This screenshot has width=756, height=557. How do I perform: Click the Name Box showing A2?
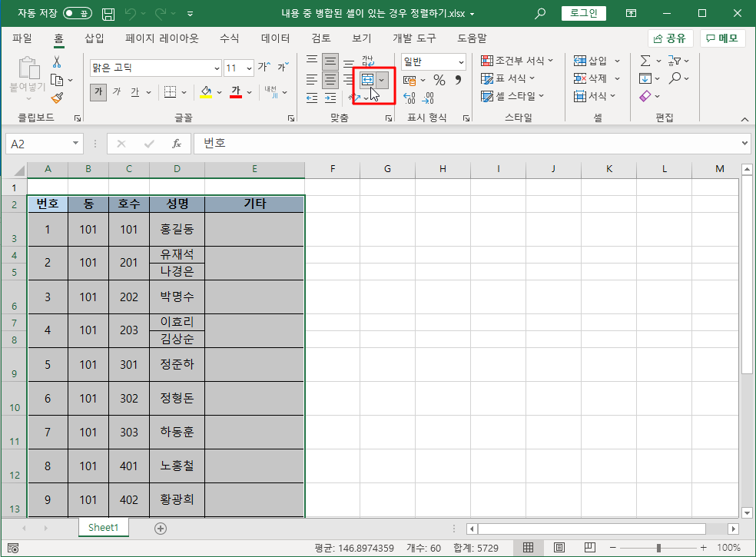(x=45, y=144)
